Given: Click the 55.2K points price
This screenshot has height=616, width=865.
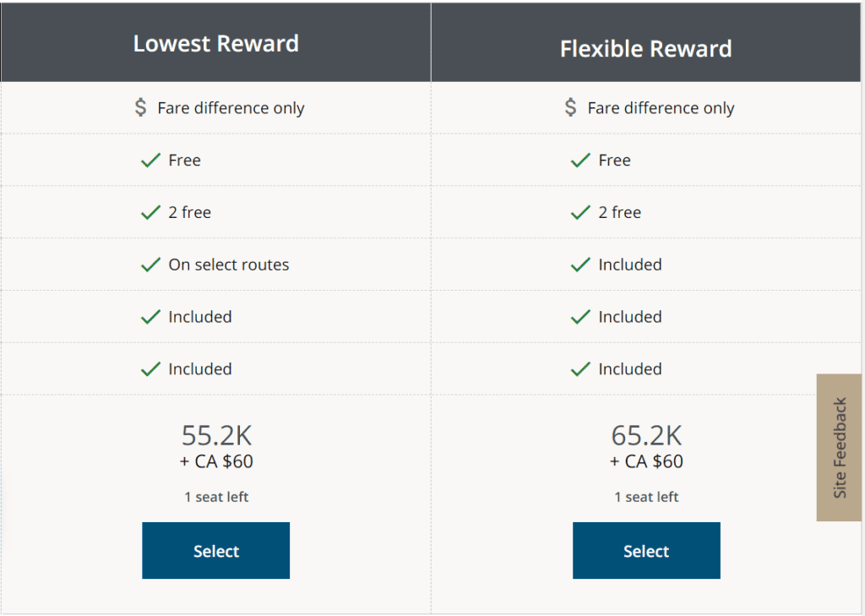Looking at the screenshot, I should click(216, 435).
